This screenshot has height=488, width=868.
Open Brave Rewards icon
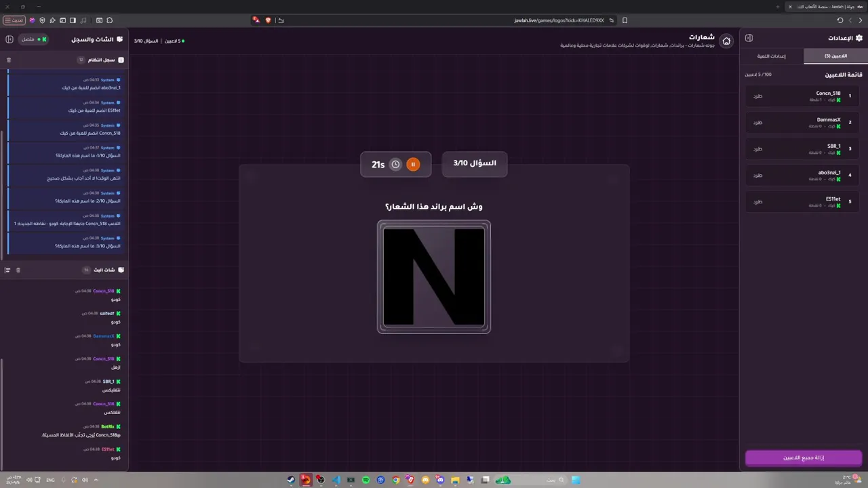click(257, 20)
